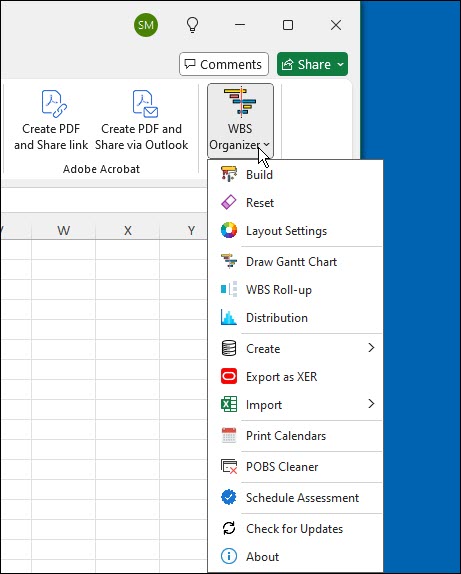The image size is (461, 574).
Task: Launch POBS Cleaner from menu
Action: pyautogui.click(x=295, y=466)
